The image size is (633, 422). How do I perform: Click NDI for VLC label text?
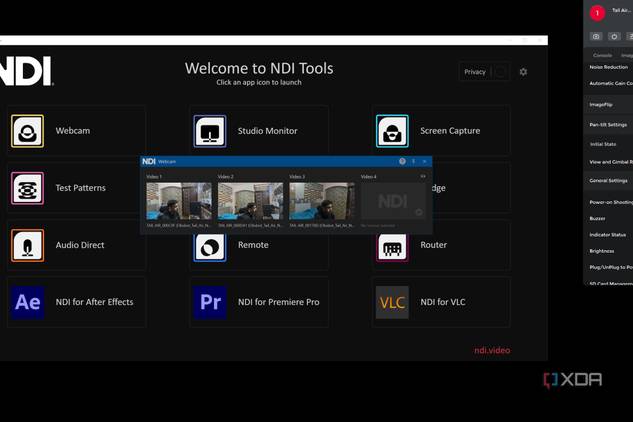(443, 302)
